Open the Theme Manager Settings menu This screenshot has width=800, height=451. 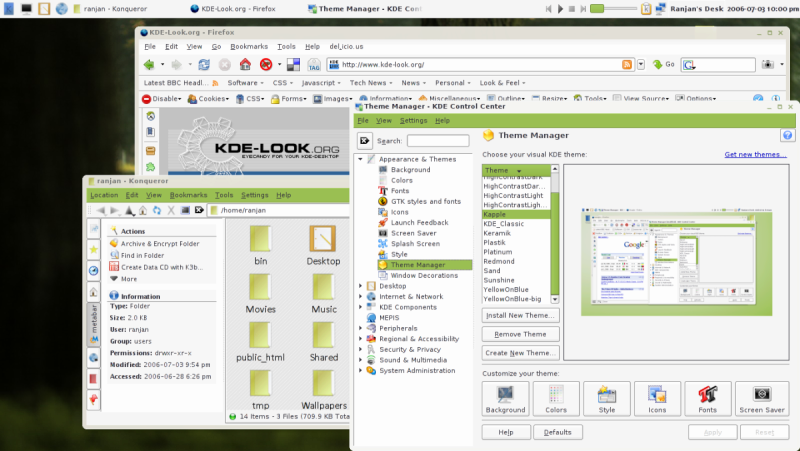(413, 121)
